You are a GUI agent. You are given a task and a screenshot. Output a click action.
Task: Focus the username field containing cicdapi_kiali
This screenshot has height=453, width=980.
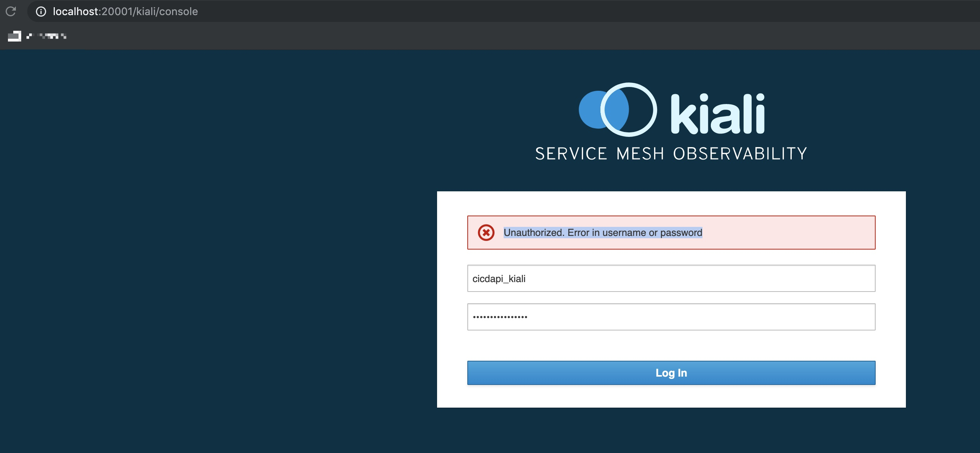point(671,278)
